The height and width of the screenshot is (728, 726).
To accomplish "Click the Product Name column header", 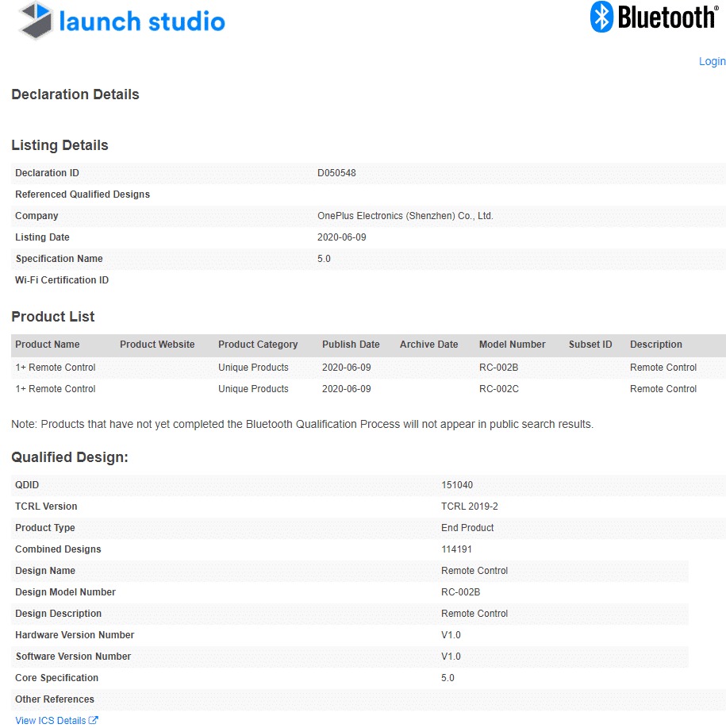I will pos(48,345).
